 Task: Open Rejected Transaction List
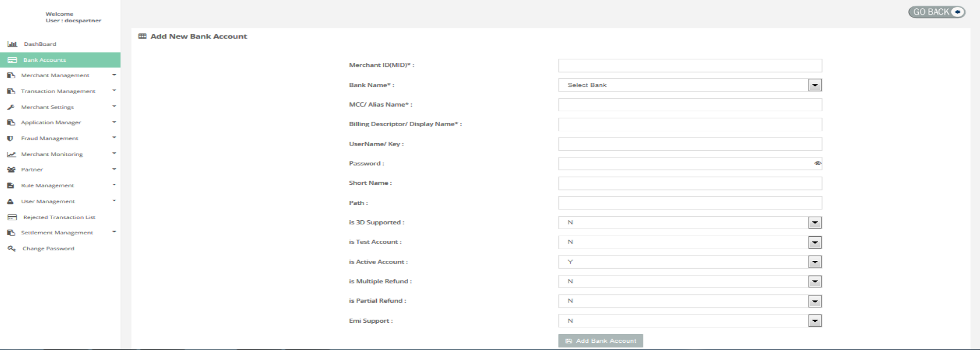click(59, 217)
